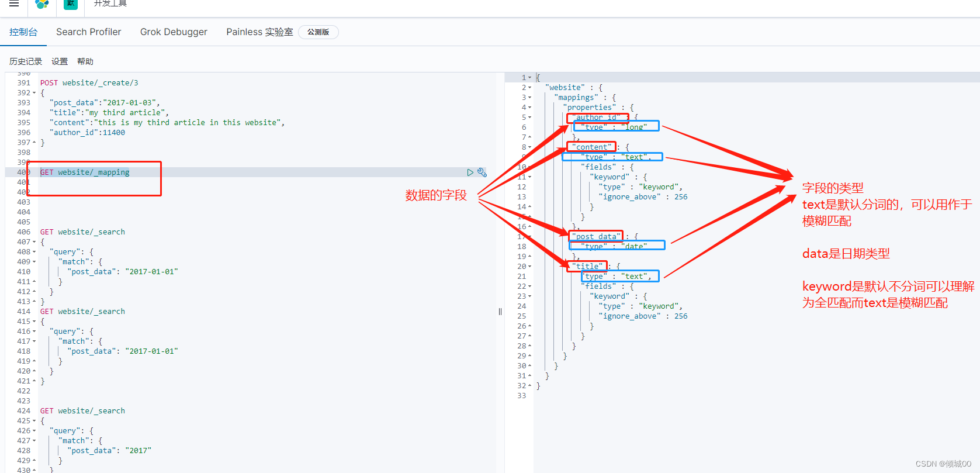The height and width of the screenshot is (473, 980).
Task: Collapse properties fold at output line 4
Action: (x=529, y=108)
